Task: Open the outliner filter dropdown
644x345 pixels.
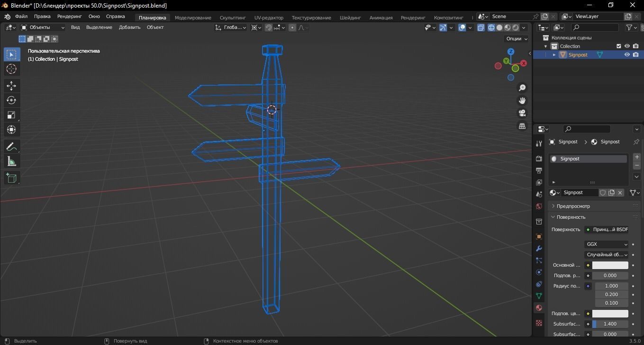Action: (x=632, y=28)
